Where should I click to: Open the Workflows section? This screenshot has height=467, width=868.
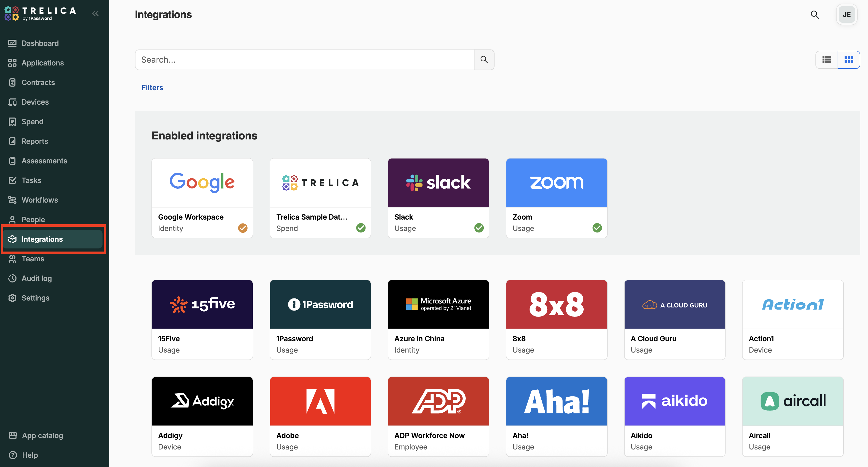(39, 200)
